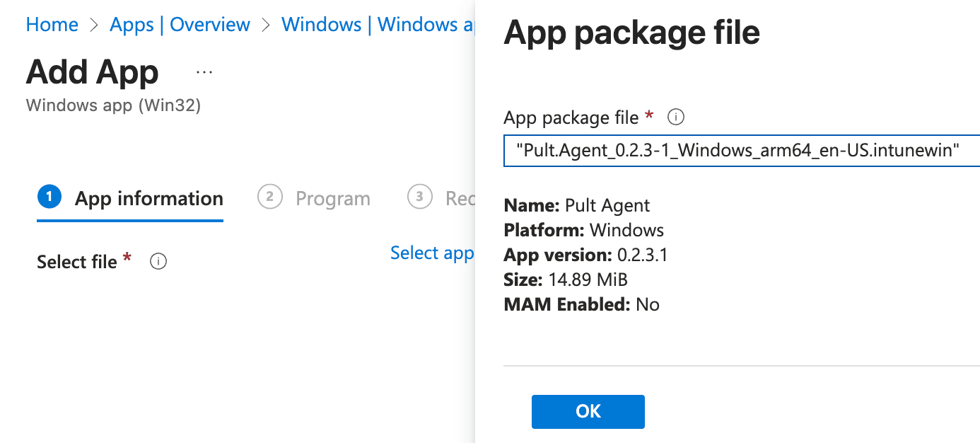Open Windows breadcrumb link

coord(378,25)
